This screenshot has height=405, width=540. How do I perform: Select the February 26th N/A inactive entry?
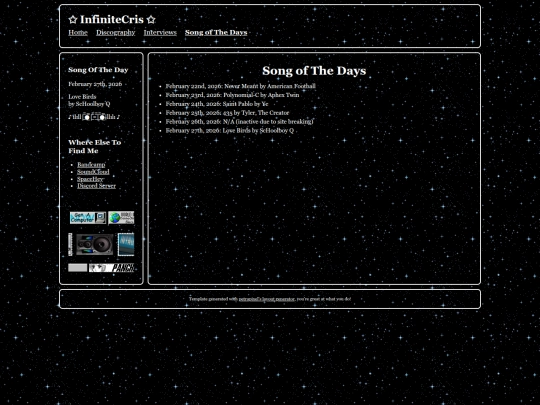point(239,122)
